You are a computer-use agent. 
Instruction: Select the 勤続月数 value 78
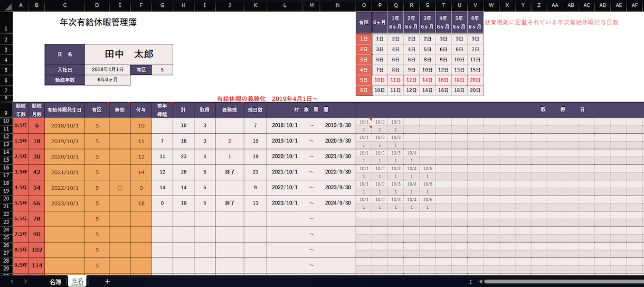[x=37, y=218]
